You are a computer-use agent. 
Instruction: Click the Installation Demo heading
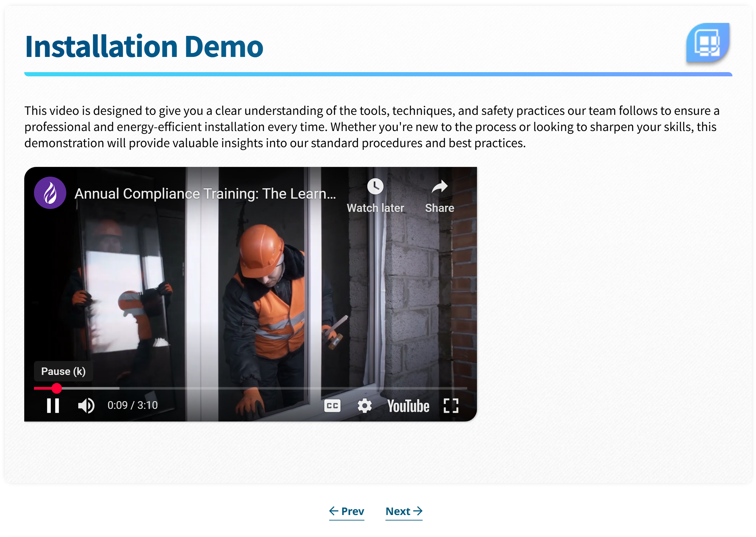[144, 46]
